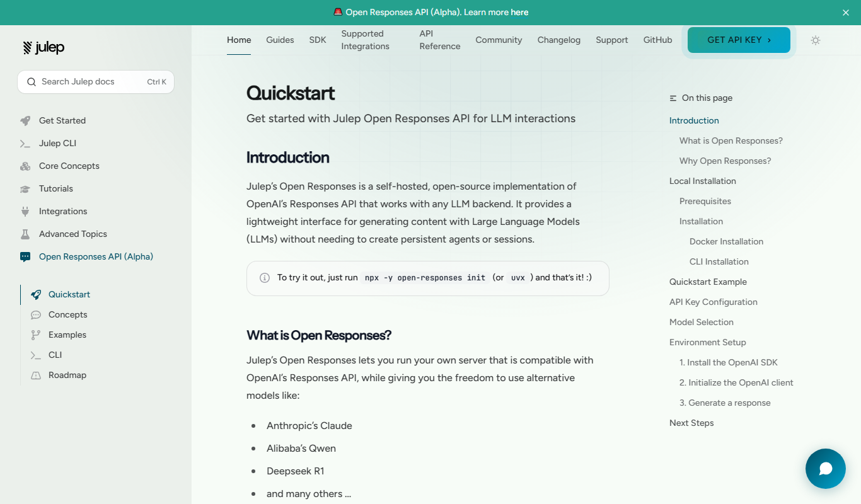Click the Tutorials graduation cap icon

tap(25, 188)
